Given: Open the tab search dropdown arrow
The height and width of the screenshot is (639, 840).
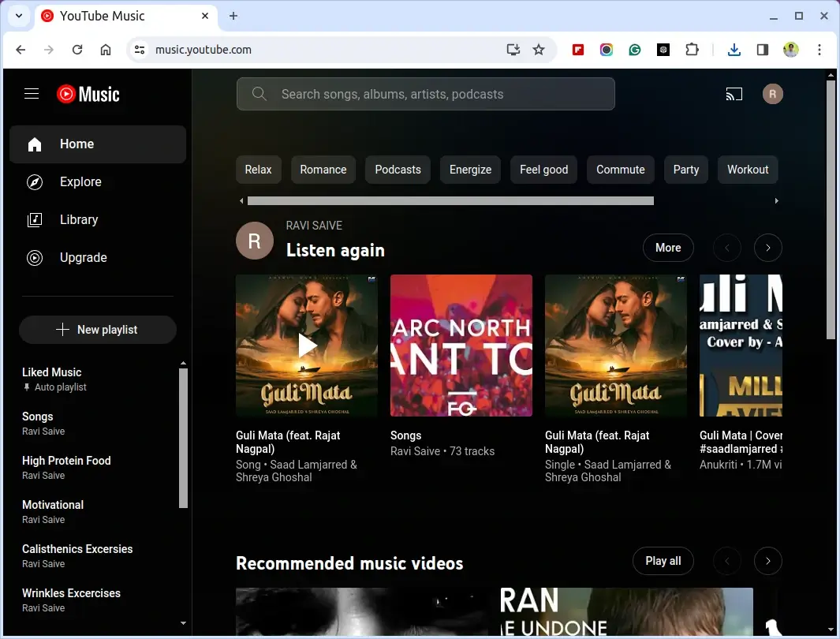Looking at the screenshot, I should [x=19, y=16].
